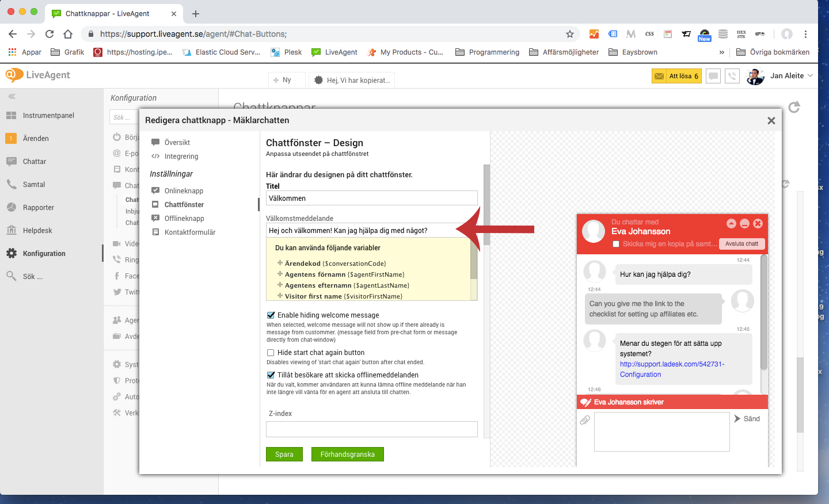Click the Spara button
This screenshot has width=829, height=504.
[x=284, y=455]
